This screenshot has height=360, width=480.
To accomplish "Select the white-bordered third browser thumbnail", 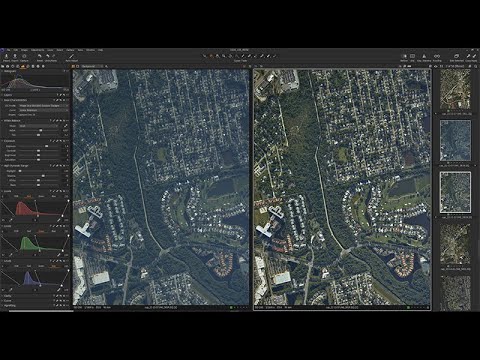I will [x=455, y=192].
